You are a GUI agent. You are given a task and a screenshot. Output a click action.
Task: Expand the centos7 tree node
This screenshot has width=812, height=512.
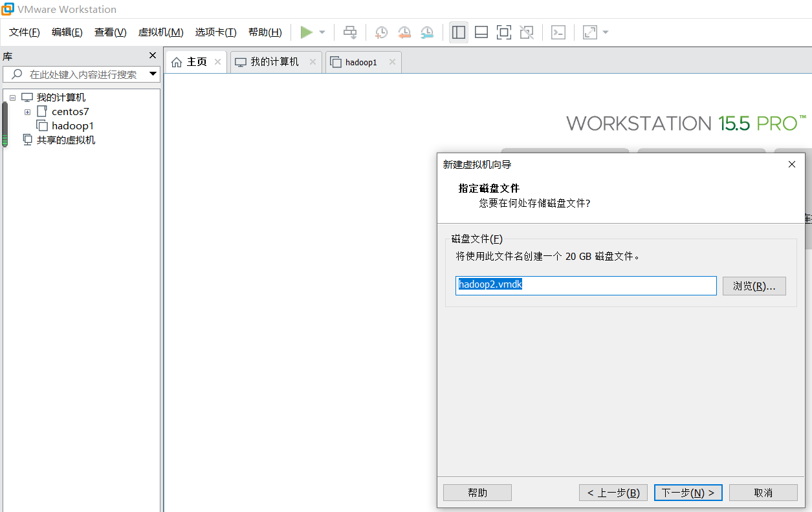[27, 112]
